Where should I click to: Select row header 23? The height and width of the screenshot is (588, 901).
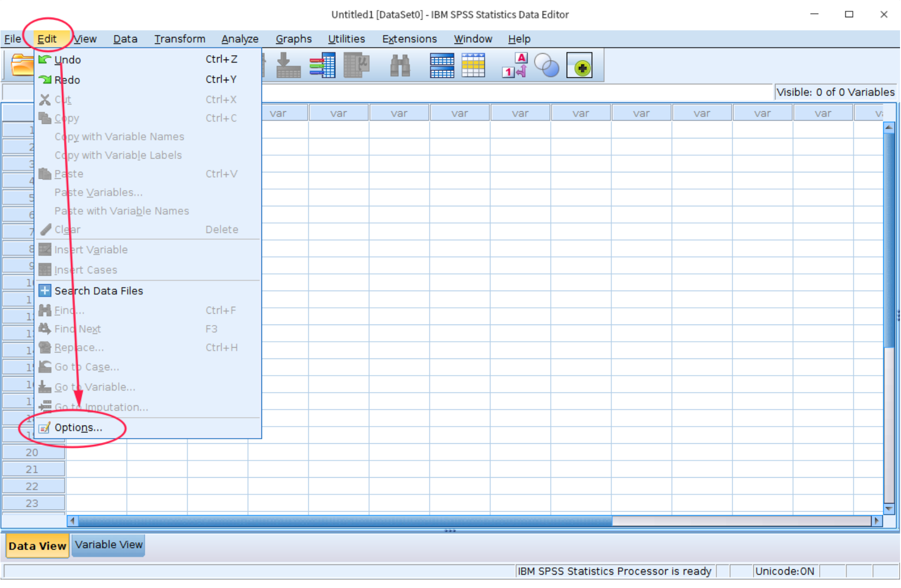coord(33,504)
